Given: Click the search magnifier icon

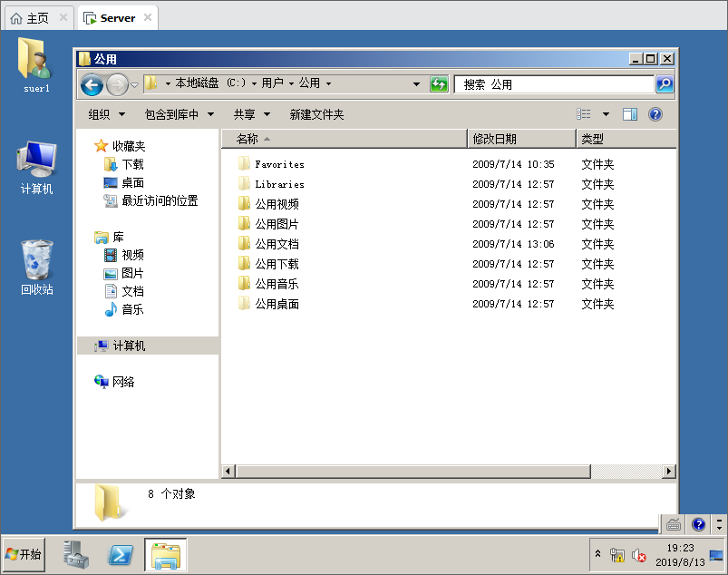Looking at the screenshot, I should pyautogui.click(x=664, y=84).
